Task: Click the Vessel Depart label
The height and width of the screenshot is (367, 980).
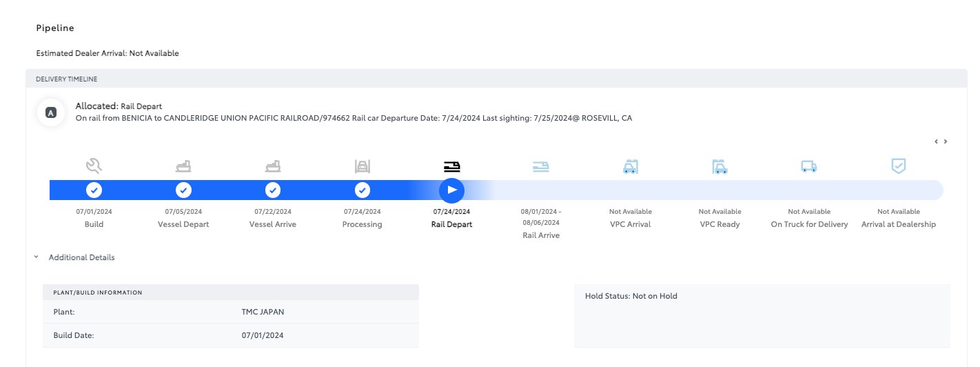Action: [x=183, y=224]
